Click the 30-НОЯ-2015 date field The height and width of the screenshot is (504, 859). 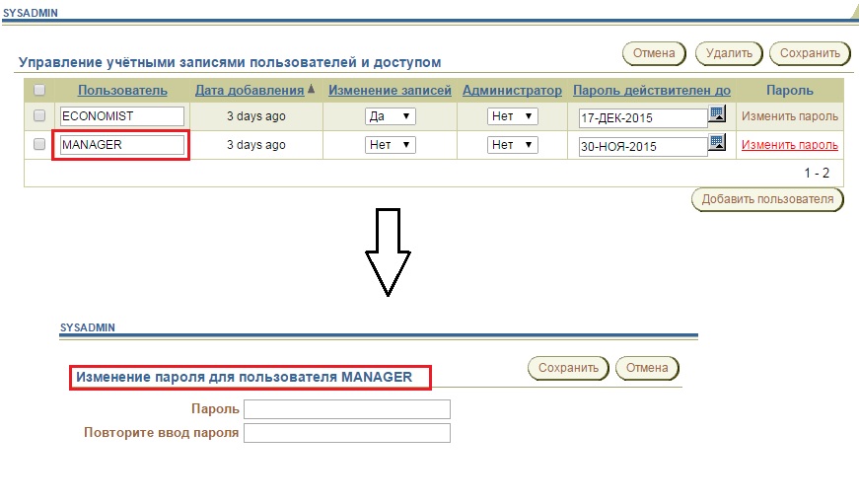[643, 146]
